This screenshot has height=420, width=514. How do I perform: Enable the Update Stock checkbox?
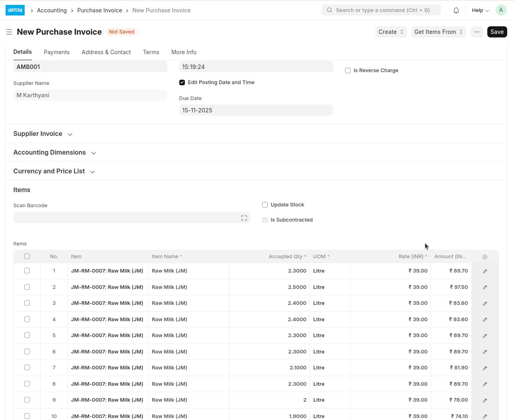tap(265, 205)
